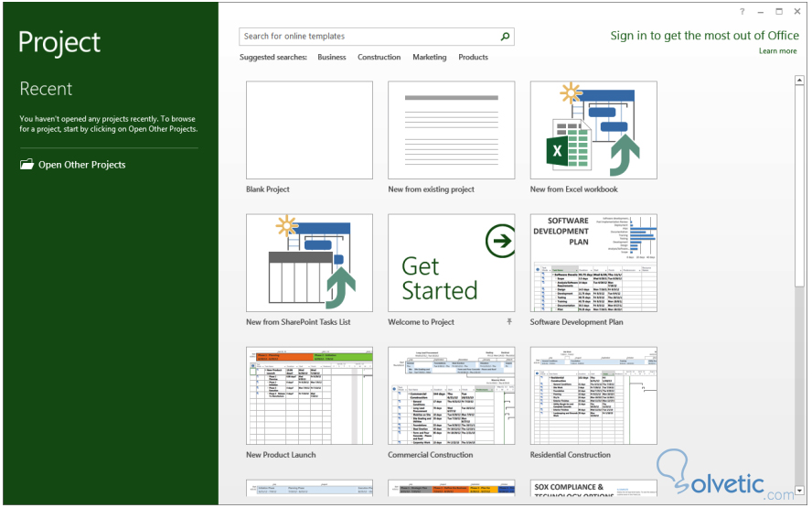Click the scrollbar down arrow
Viewport: 812px width, 508px height.
click(799, 490)
